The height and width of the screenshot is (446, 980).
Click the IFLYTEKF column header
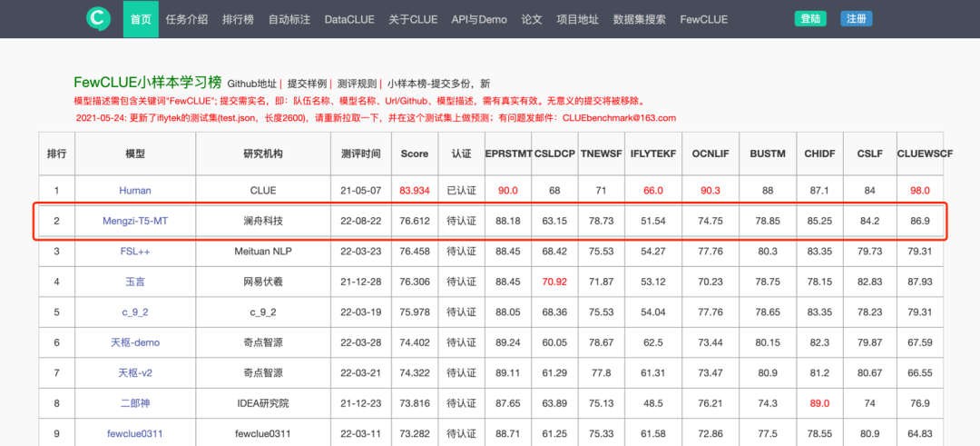[653, 154]
